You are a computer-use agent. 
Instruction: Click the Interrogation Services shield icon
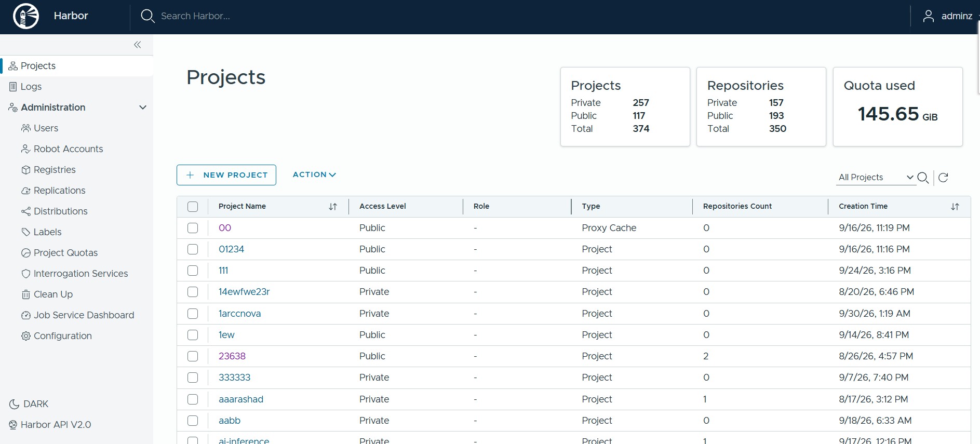[26, 274]
